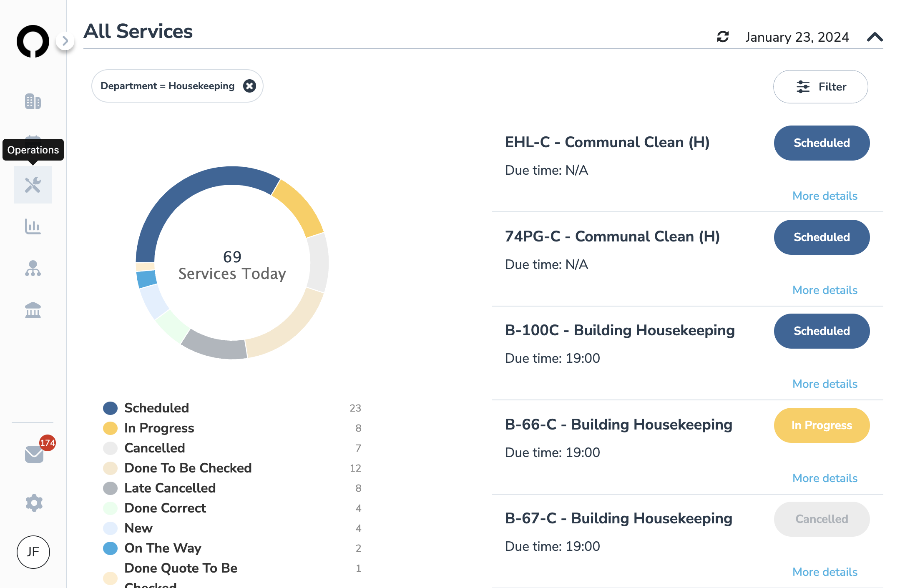The height and width of the screenshot is (588, 900).
Task: Click Scheduled status for EHL-C Communal Clean
Action: 822,143
